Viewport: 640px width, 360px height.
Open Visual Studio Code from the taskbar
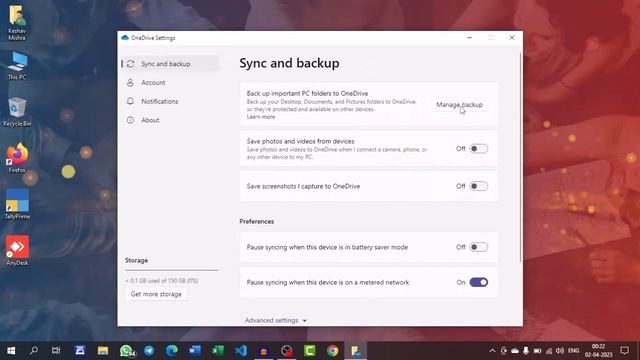click(x=241, y=351)
